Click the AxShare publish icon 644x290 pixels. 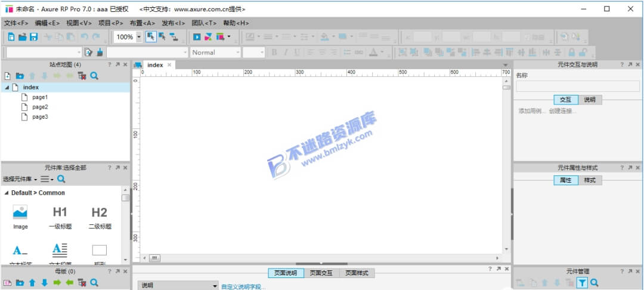pyautogui.click(x=208, y=37)
